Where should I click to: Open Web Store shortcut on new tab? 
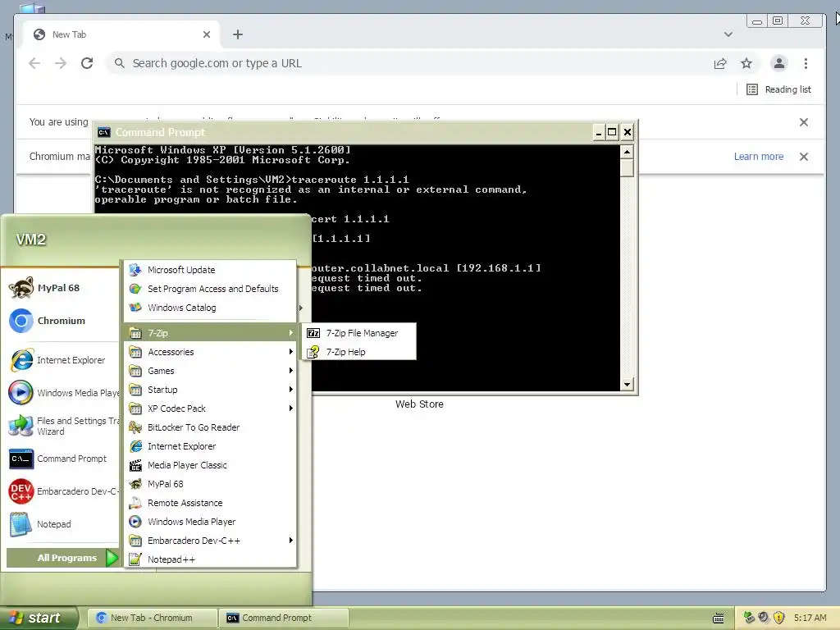pyautogui.click(x=419, y=404)
